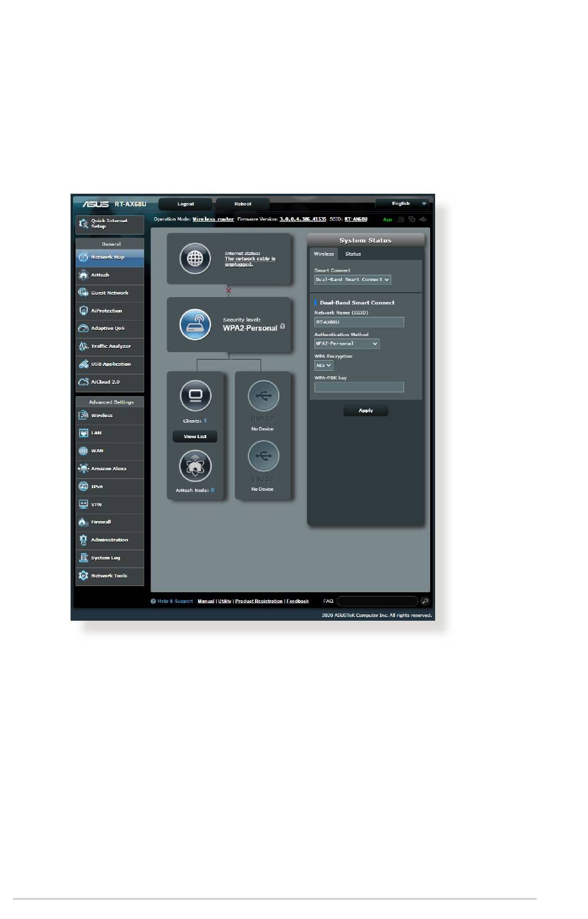Image resolution: width=588 pixels, height=919 pixels.
Task: Click the WPA2-Personal security lock icon
Action: 282,326
